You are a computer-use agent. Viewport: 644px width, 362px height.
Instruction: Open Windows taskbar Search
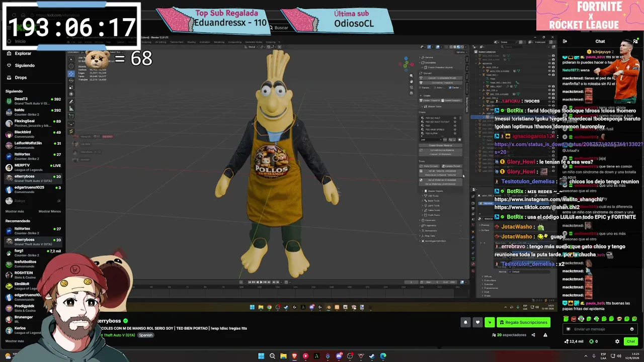click(272, 356)
